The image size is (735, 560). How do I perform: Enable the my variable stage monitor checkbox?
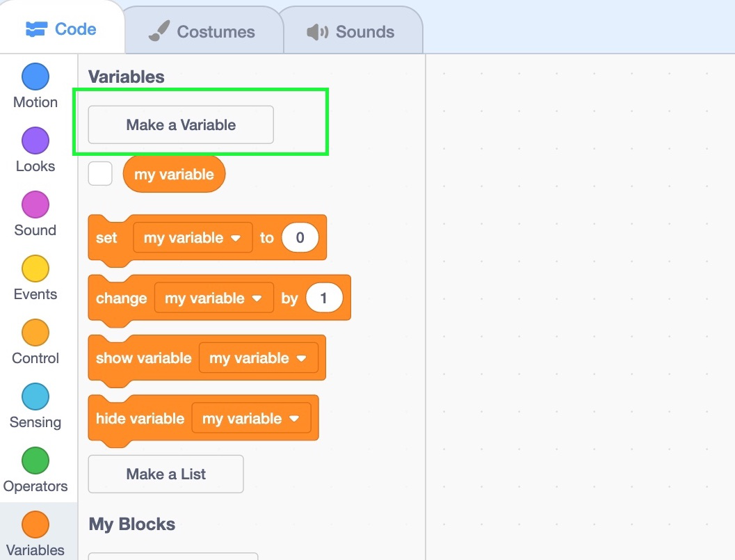100,174
